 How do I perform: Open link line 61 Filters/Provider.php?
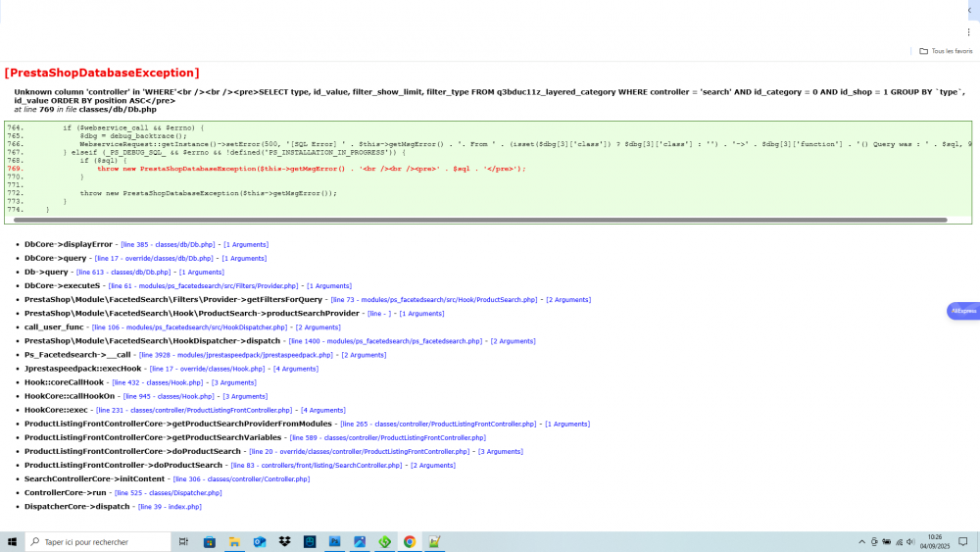pos(203,285)
